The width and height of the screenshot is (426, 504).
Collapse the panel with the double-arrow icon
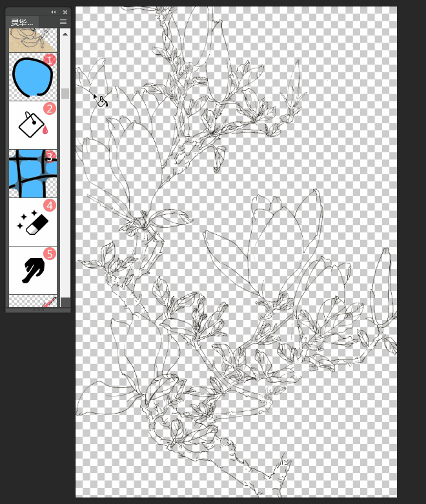pos(54,12)
